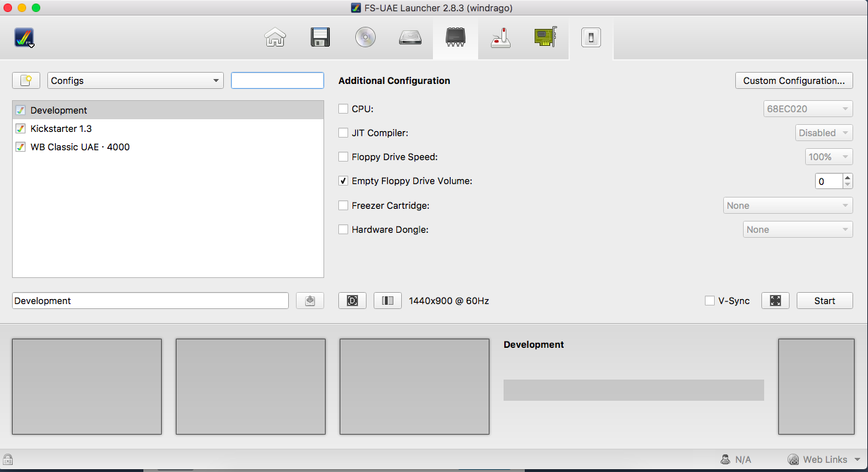
Task: Enable the CPU checkbox
Action: pos(343,109)
